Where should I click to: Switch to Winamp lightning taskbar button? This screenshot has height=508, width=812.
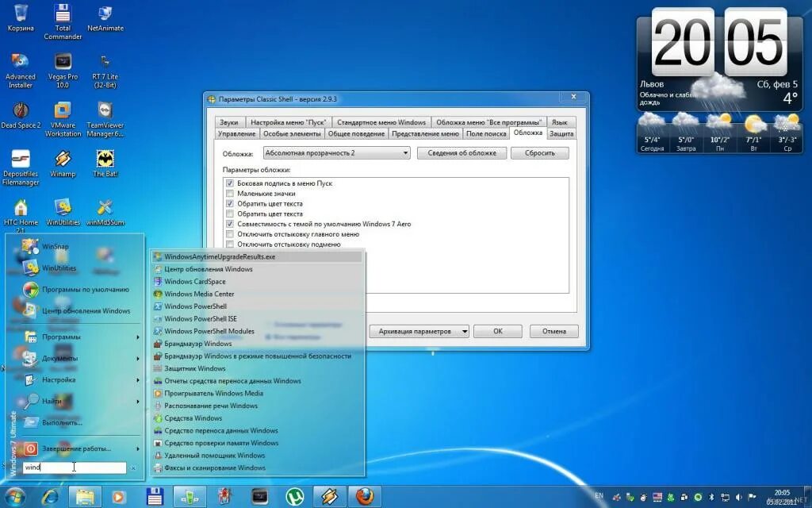pyautogui.click(x=330, y=497)
